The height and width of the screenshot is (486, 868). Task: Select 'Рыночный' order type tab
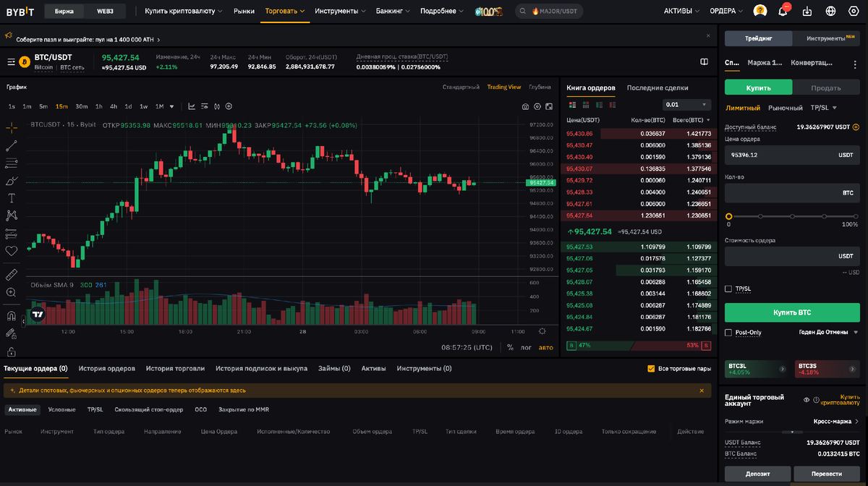coord(786,108)
